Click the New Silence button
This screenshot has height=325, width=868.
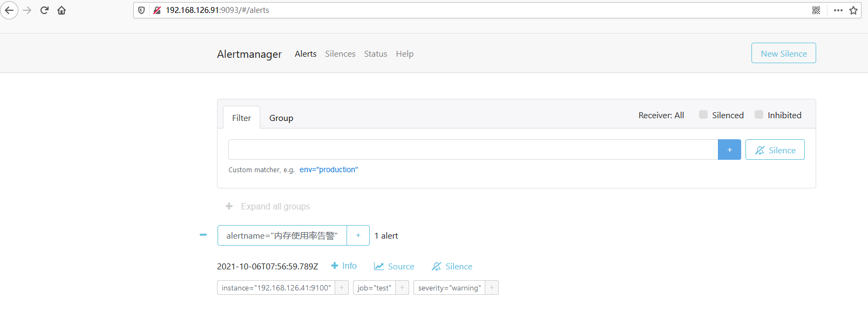[784, 53]
